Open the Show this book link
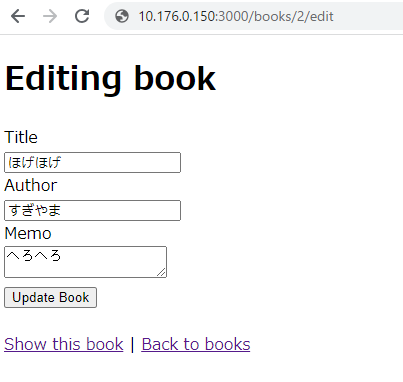The image size is (403, 382). 64,344
